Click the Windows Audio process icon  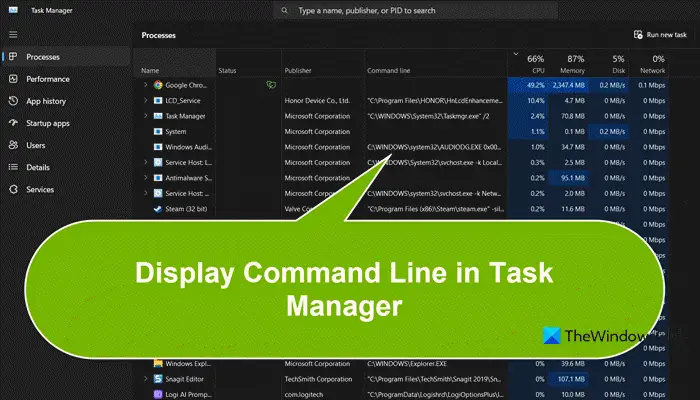[158, 147]
